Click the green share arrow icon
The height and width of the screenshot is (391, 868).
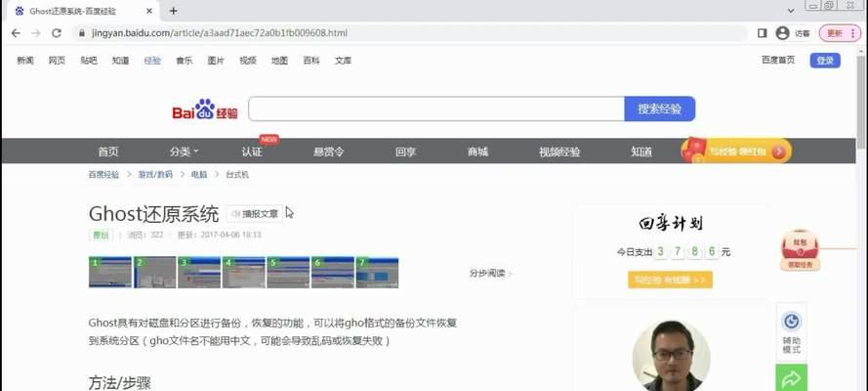[792, 378]
